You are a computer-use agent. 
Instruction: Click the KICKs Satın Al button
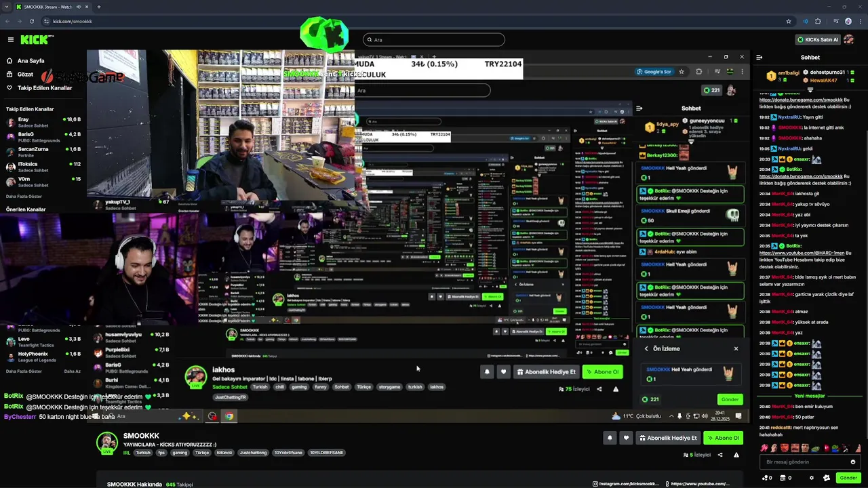(818, 40)
